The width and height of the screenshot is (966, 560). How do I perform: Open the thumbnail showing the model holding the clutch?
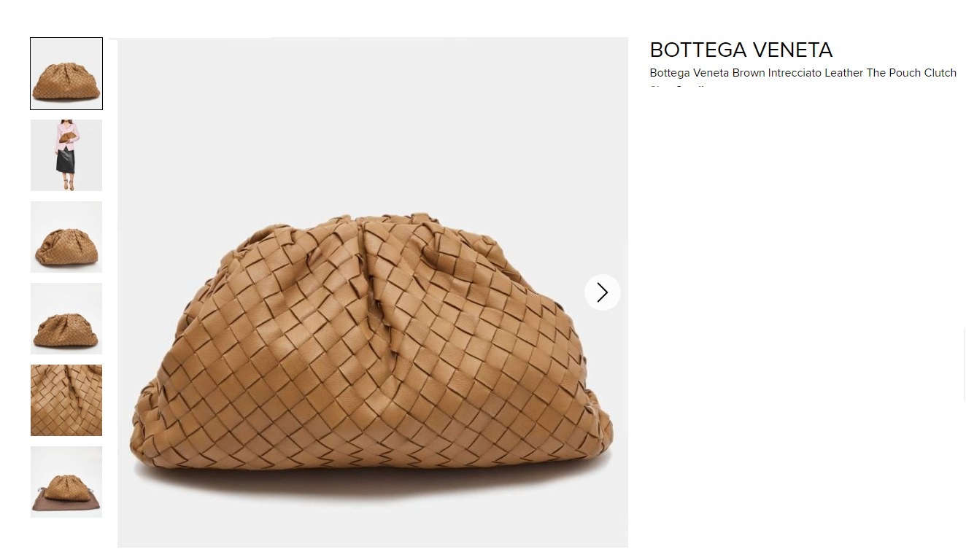[66, 155]
